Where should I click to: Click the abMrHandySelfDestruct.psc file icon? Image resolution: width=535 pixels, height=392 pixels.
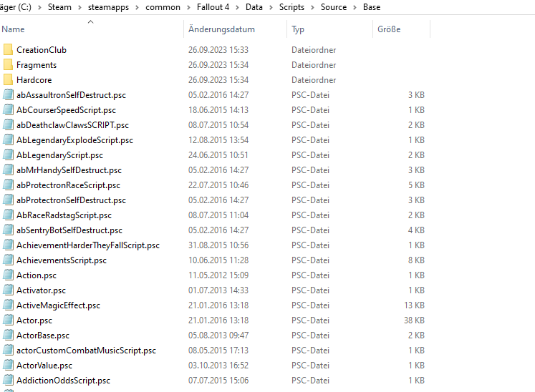tap(8, 170)
